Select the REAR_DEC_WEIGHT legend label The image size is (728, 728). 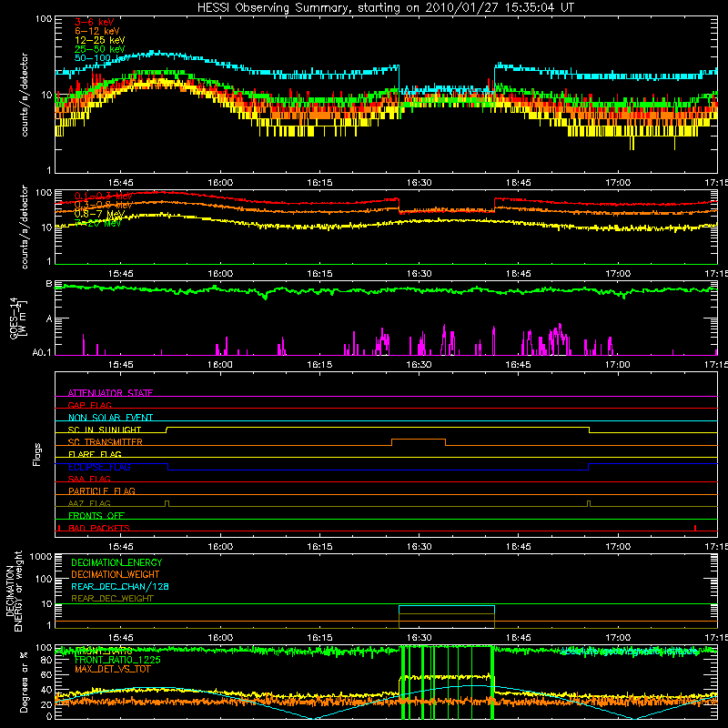[112, 599]
